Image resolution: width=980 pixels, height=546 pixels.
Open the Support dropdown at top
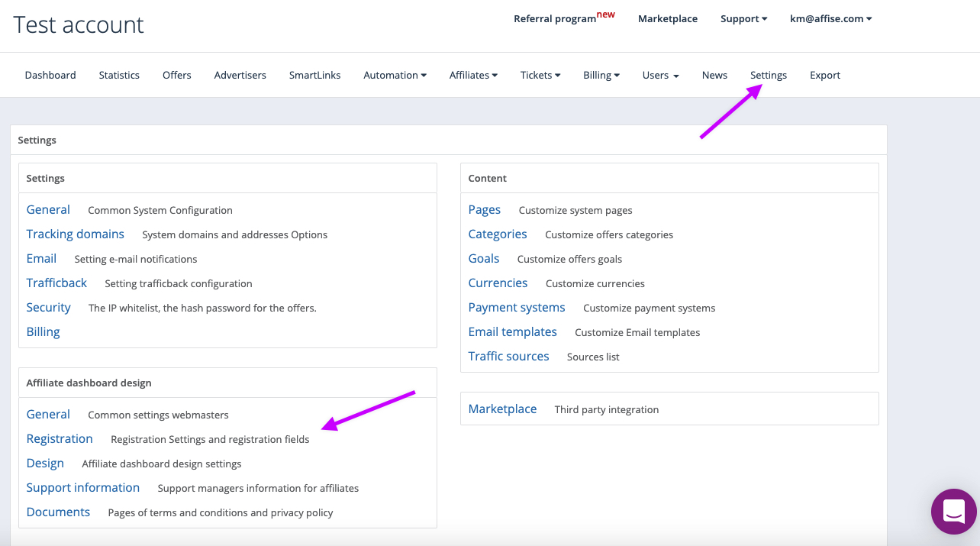tap(743, 18)
